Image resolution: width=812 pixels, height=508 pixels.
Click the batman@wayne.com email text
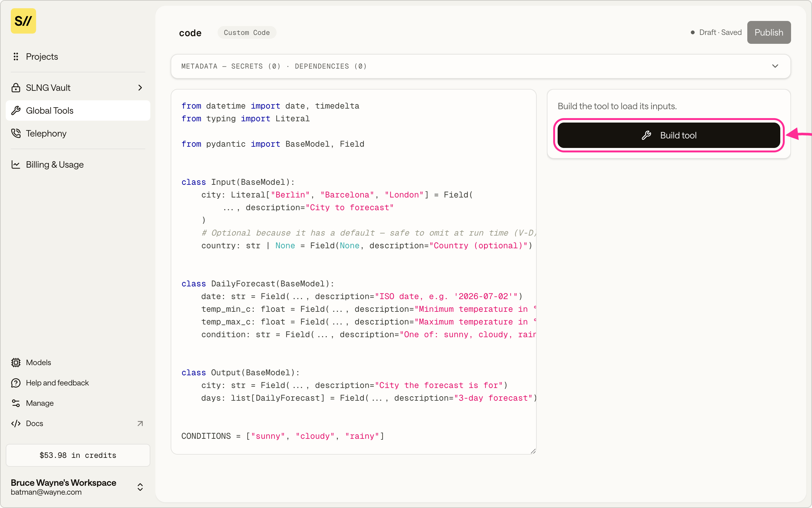click(x=46, y=492)
